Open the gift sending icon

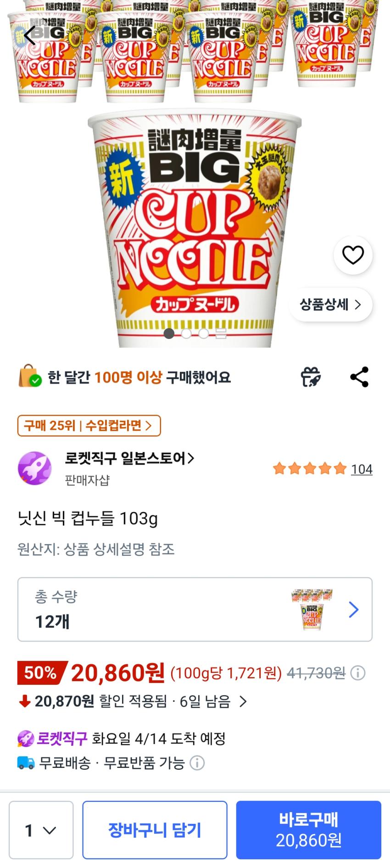click(311, 377)
